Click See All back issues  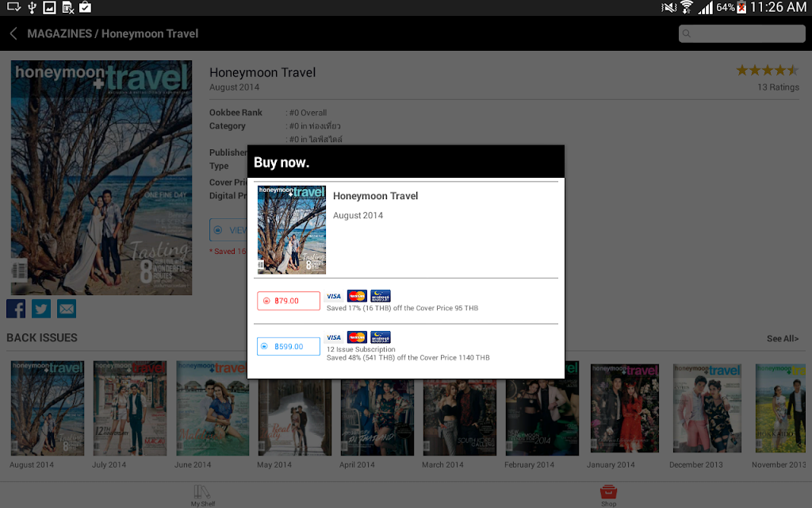(x=783, y=338)
